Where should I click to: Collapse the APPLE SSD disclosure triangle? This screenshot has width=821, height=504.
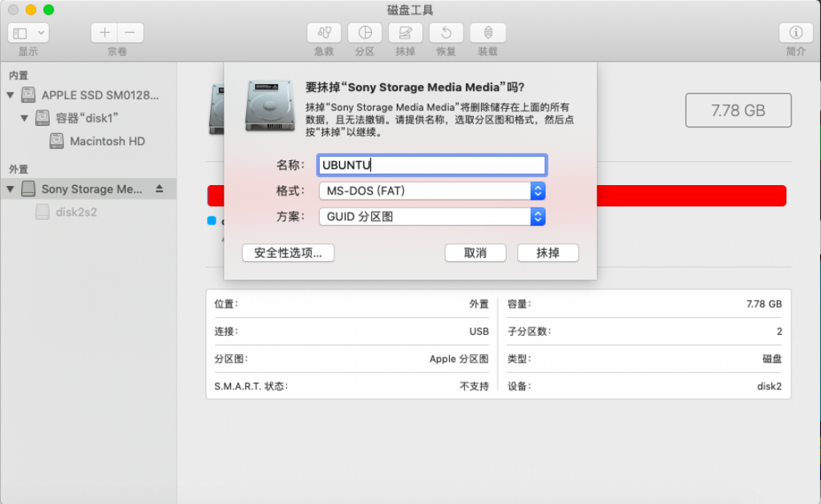pyautogui.click(x=10, y=95)
